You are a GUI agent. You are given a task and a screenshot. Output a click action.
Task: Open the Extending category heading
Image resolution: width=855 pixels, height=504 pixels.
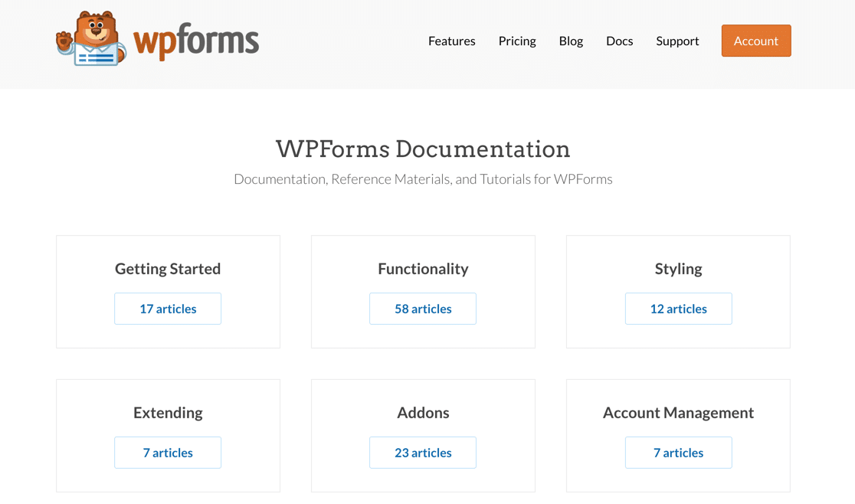(x=168, y=413)
